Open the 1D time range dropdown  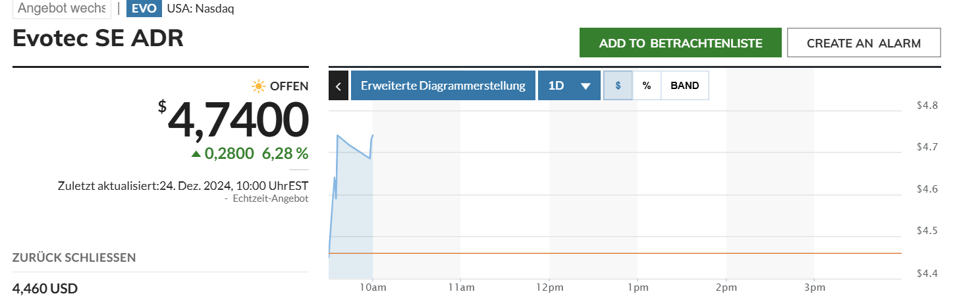tap(568, 86)
